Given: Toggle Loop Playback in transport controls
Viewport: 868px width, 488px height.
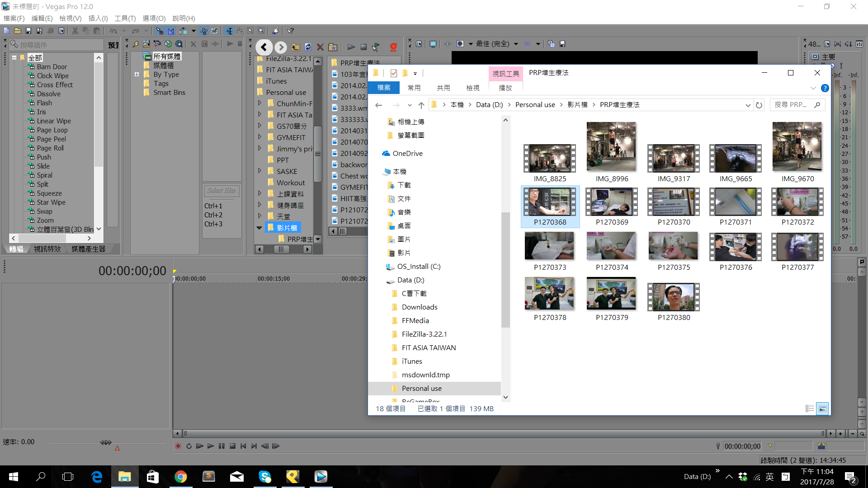Looking at the screenshot, I should 189,446.
